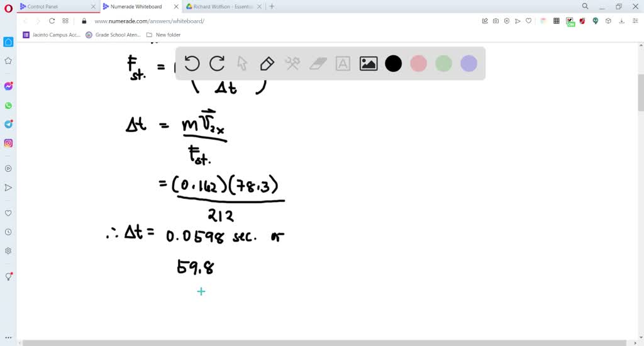Open Grade School Aten bookmark
Image resolution: width=644 pixels, height=346 pixels.
(112, 35)
